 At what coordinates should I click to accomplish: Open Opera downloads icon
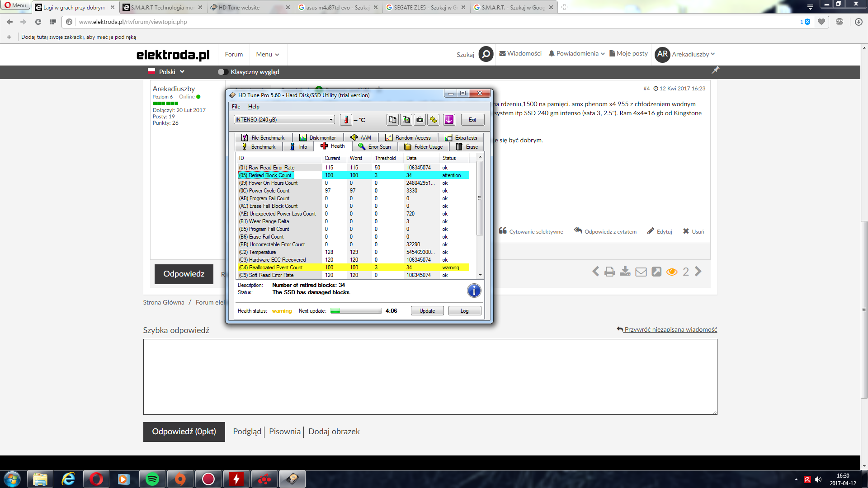click(x=859, y=22)
